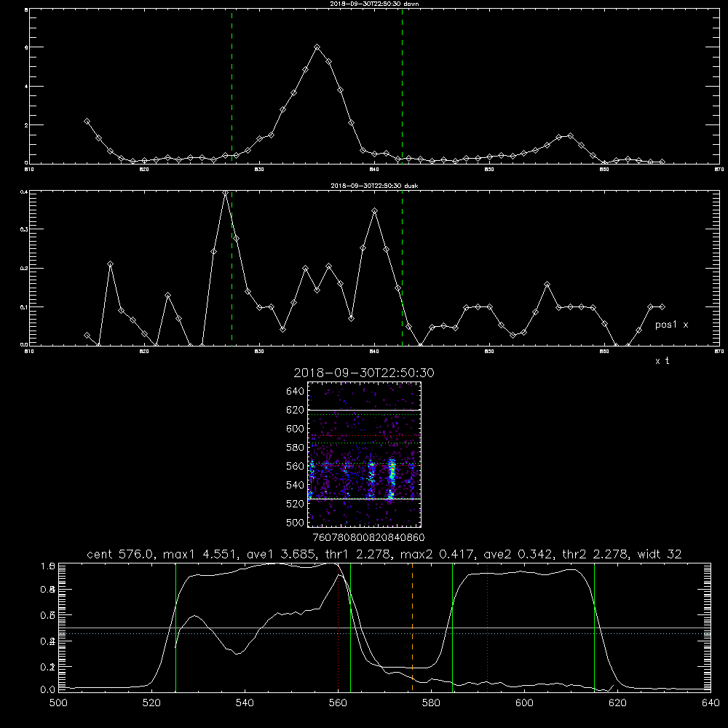Select the highest peak marker in dawn plot
The width and height of the screenshot is (728, 728).
click(x=317, y=47)
